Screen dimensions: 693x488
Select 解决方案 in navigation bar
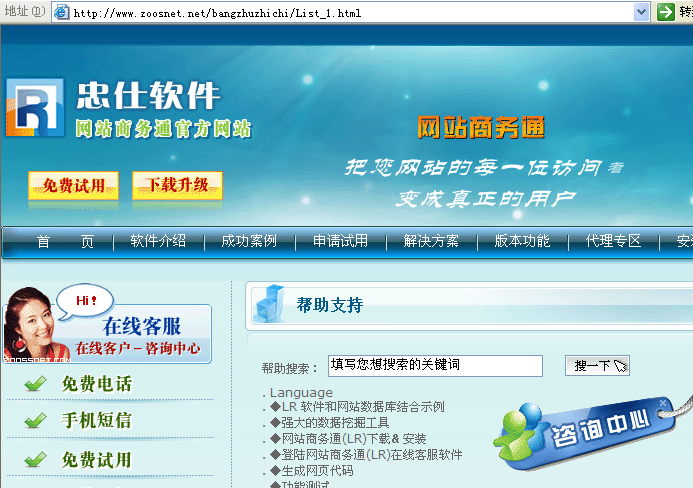click(431, 241)
